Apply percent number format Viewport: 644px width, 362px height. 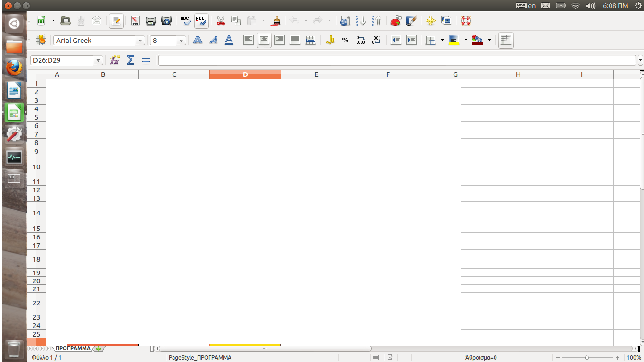tap(345, 41)
